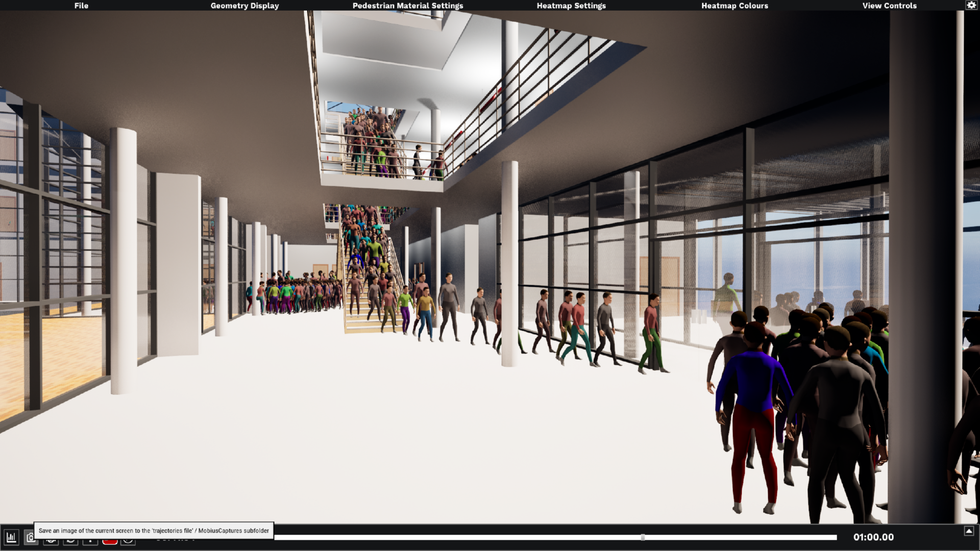This screenshot has height=551, width=980.
Task: Open the chart statistics panel icon
Action: (x=11, y=537)
